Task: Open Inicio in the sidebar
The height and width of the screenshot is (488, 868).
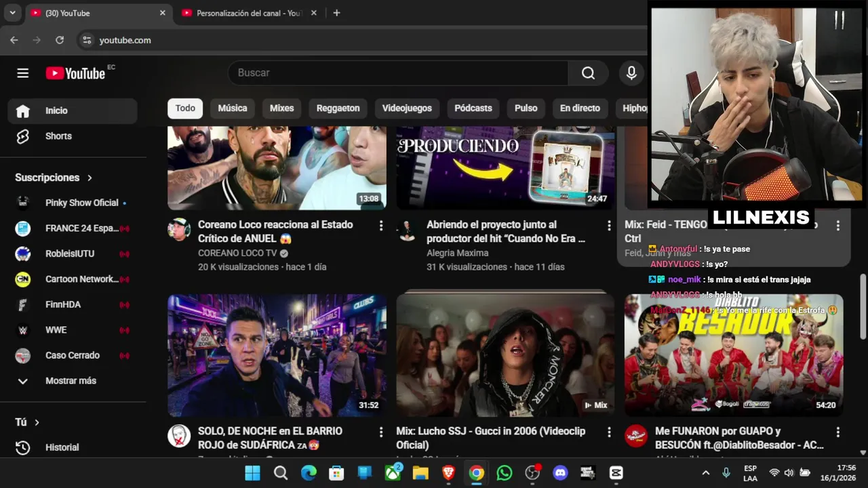Action: [73, 110]
